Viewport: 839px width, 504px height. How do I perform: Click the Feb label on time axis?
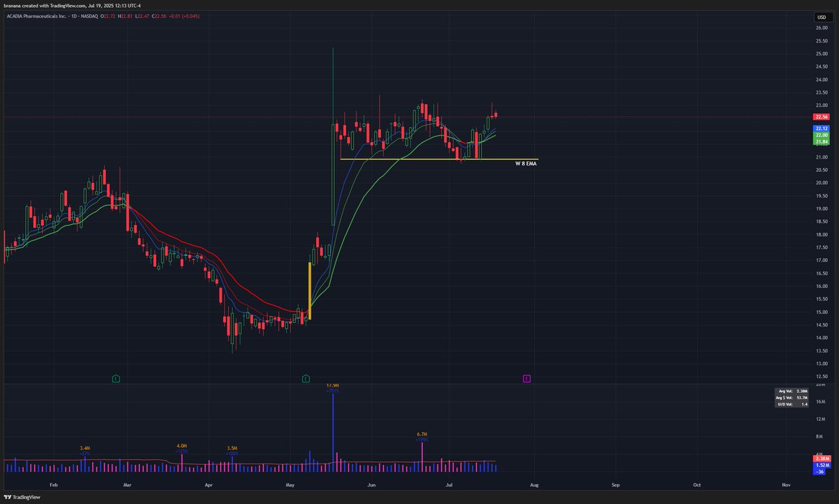pyautogui.click(x=52, y=484)
